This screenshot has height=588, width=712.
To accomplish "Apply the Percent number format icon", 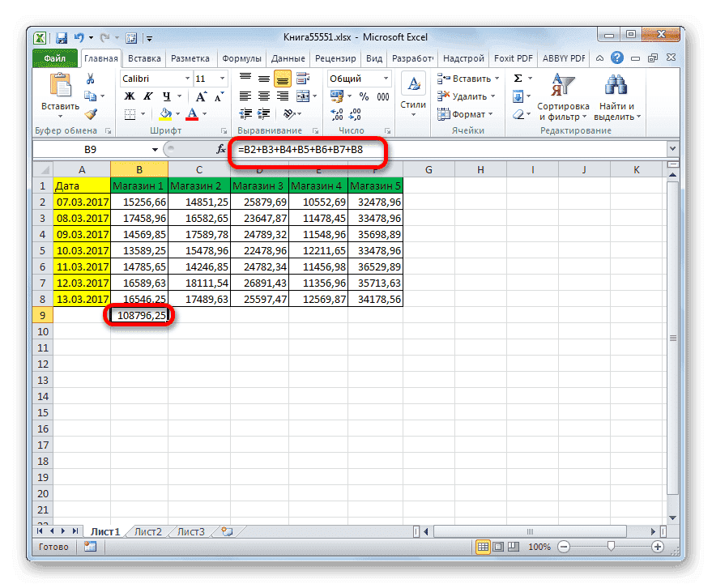I will coord(364,96).
